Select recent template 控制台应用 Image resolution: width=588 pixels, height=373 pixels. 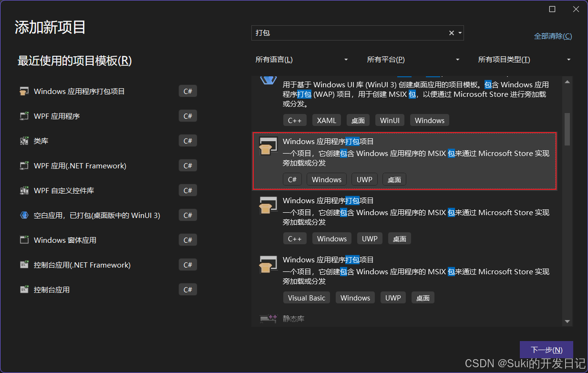[x=108, y=290]
